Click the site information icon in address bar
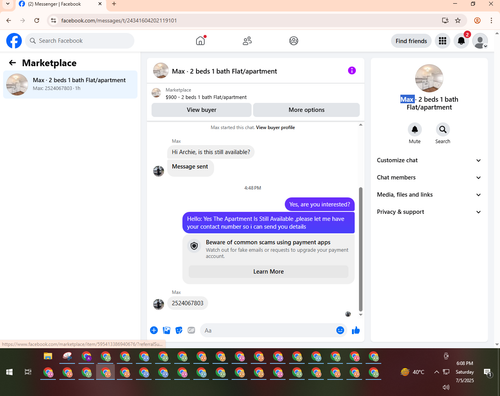 coord(53,21)
